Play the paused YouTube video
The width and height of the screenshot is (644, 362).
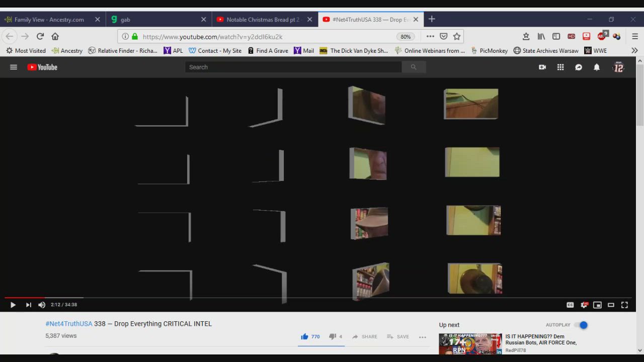(13, 305)
